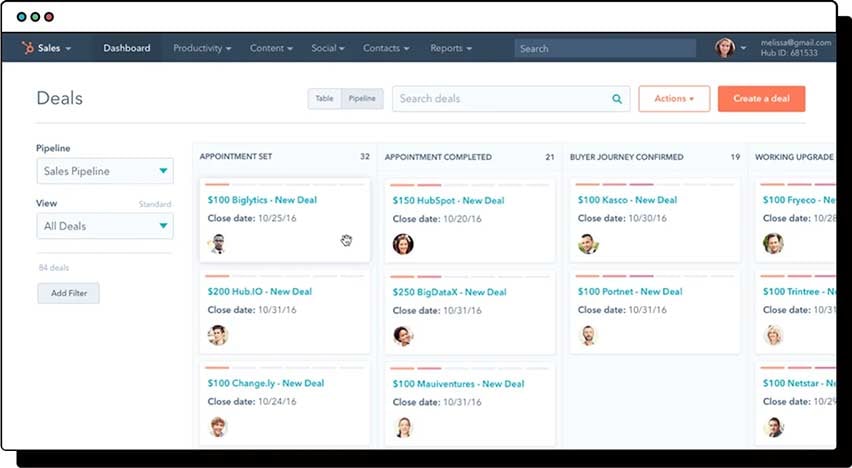Click the HubSpot deal owner avatar
Image resolution: width=852 pixels, height=468 pixels.
coord(403,244)
